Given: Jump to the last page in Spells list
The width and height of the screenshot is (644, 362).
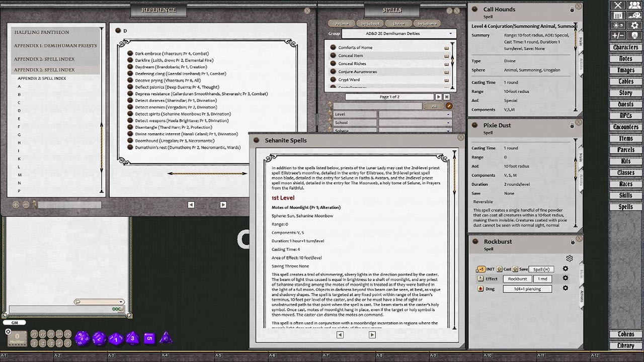Looking at the screenshot, I should pyautogui.click(x=447, y=97).
